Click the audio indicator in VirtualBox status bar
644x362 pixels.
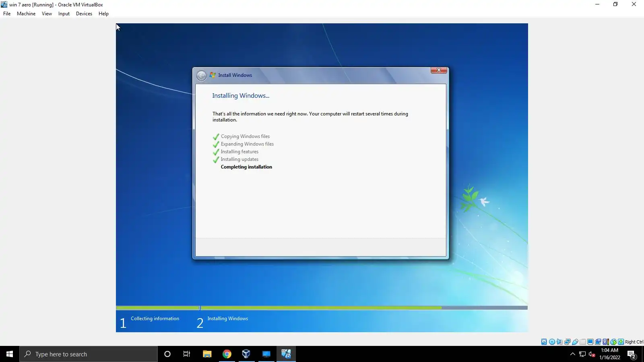pos(559,342)
